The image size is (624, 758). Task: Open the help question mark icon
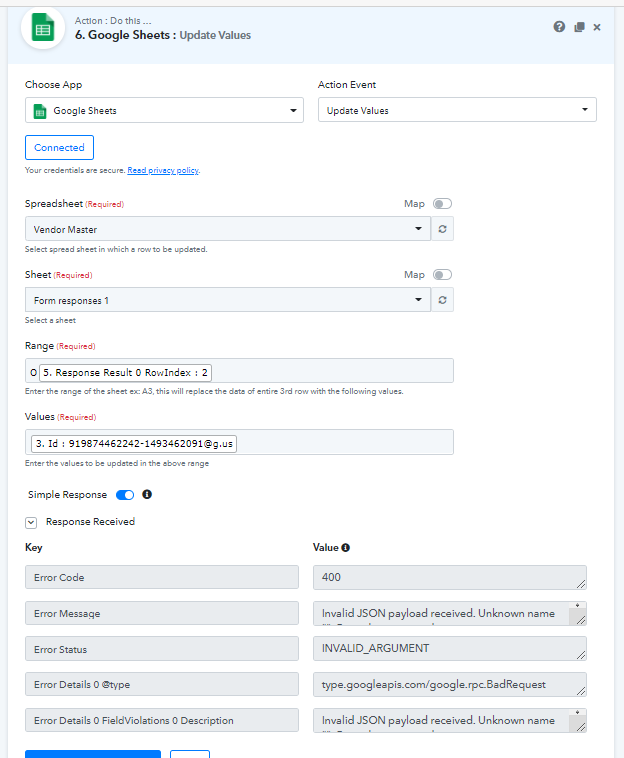[x=559, y=27]
